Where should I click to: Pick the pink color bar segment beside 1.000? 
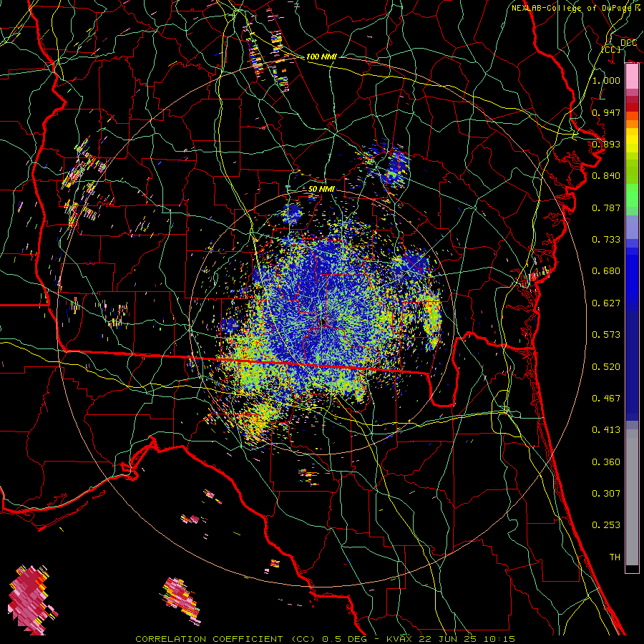[632, 77]
